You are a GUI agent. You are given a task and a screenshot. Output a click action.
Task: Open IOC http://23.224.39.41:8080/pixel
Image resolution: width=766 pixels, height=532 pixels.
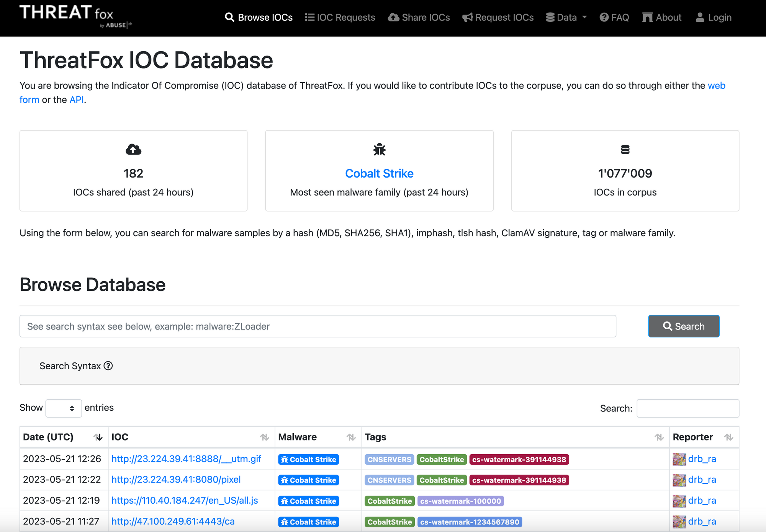click(176, 480)
